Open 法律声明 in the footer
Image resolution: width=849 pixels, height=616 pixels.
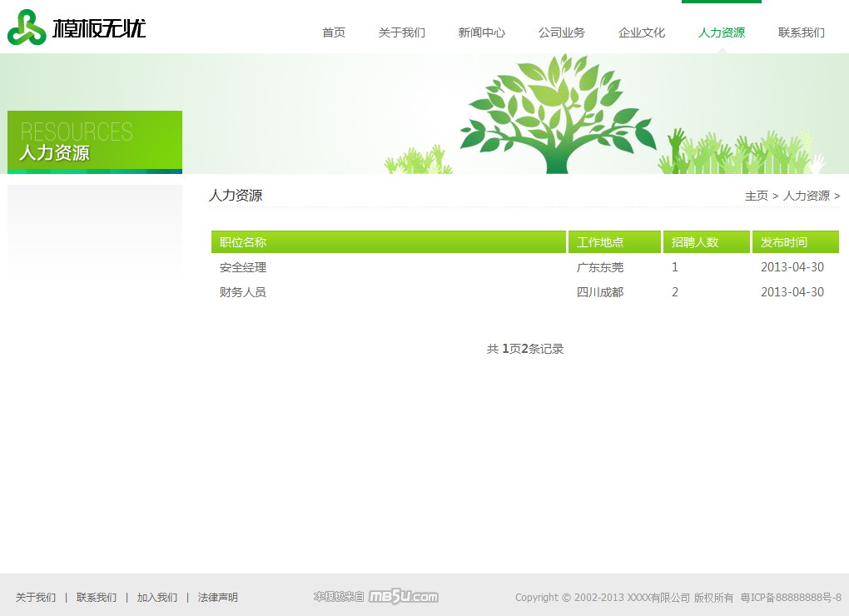pos(218,597)
